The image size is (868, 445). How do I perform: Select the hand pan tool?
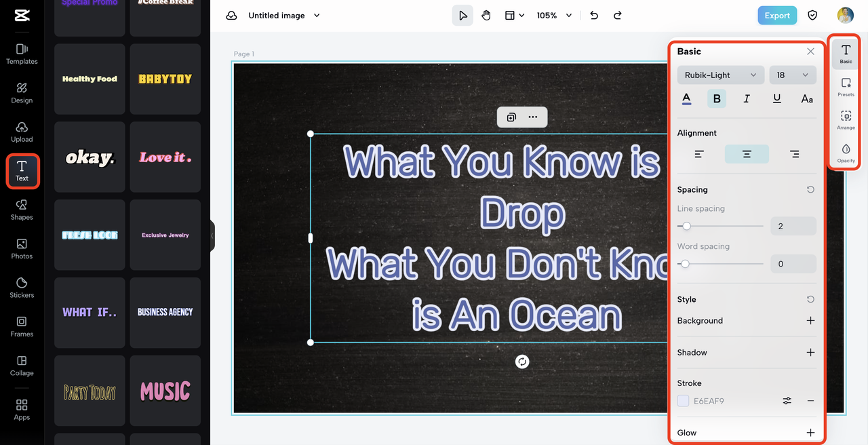[x=486, y=16]
